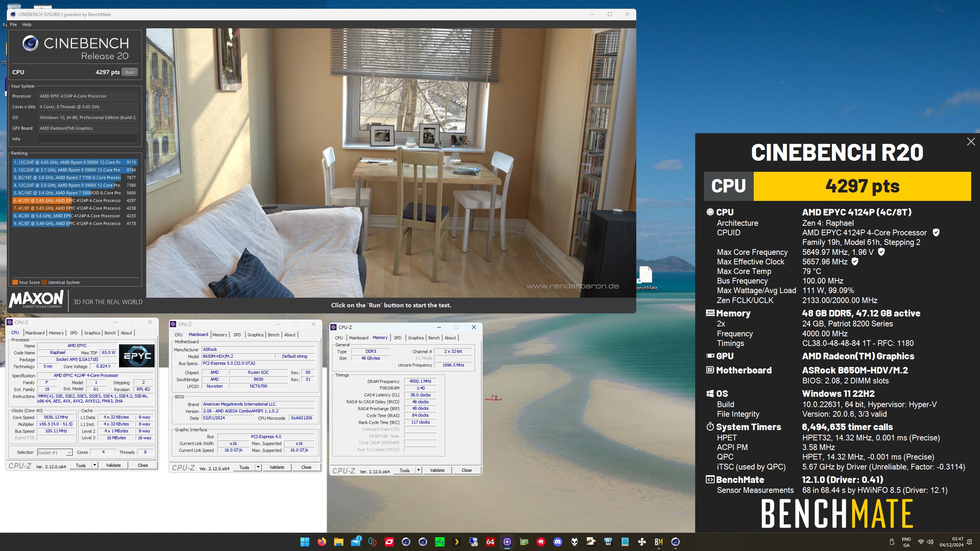Click the red fist Riot taskbar icon
The width and height of the screenshot is (980, 551).
[541, 541]
